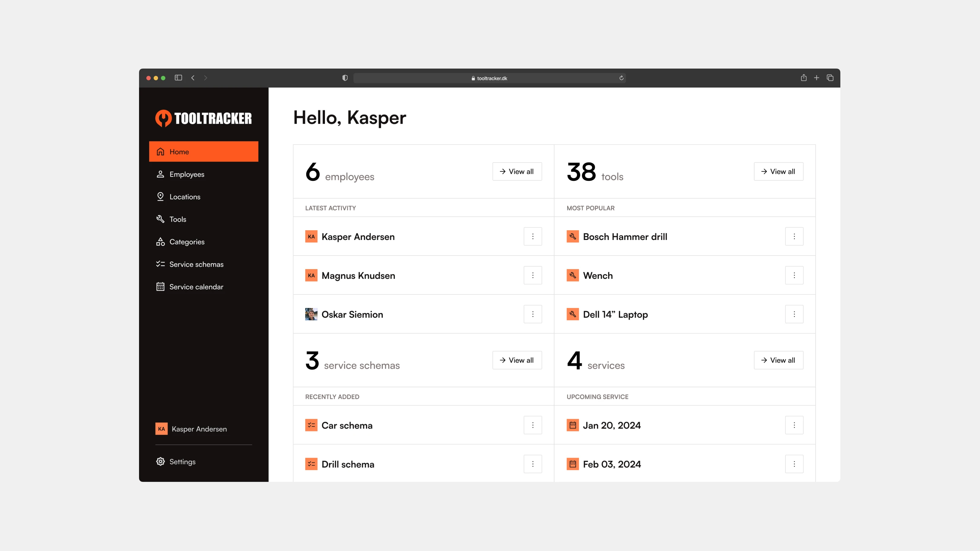
Task: View all employees button
Action: [517, 171]
